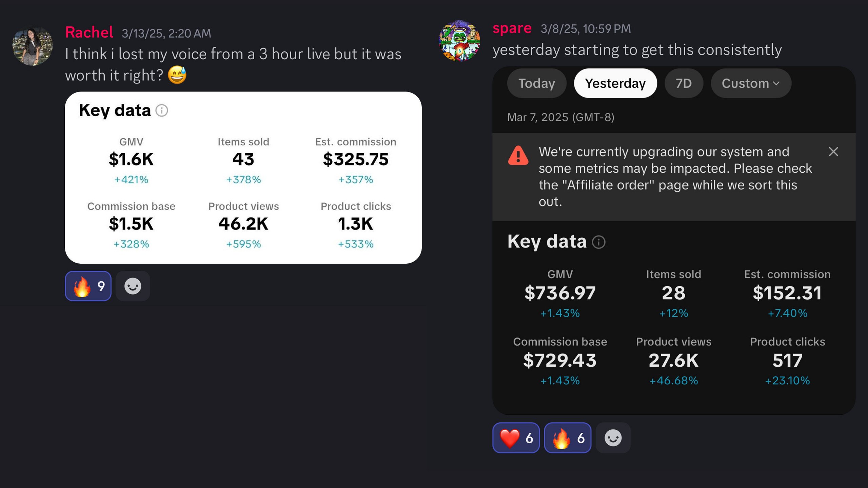Toggle the heart reaction on spare's message
The height and width of the screenshot is (488, 868).
[x=516, y=438]
